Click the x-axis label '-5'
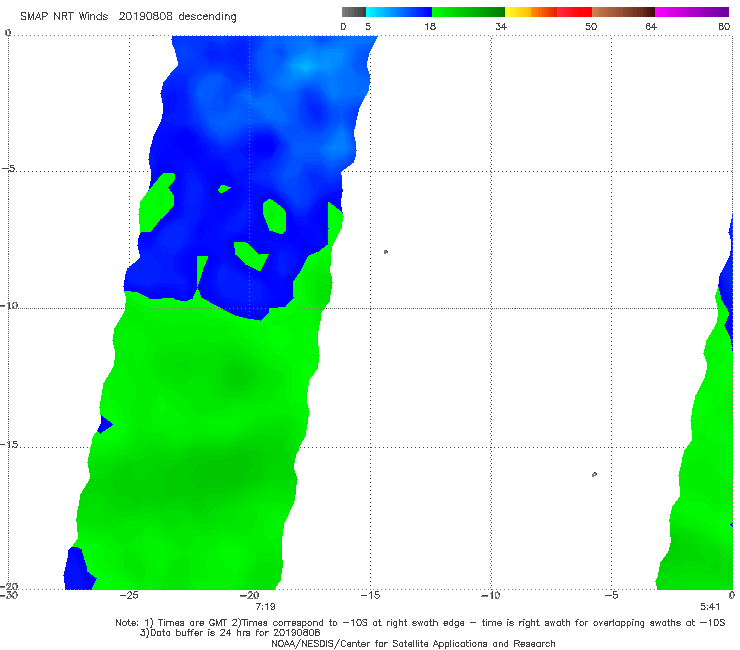 click(x=611, y=595)
